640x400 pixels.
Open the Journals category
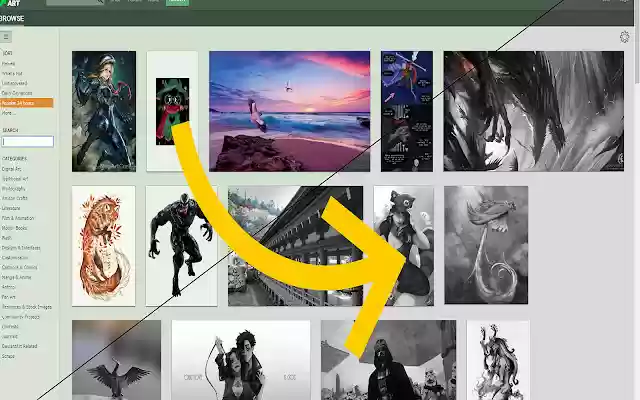tap(9, 336)
